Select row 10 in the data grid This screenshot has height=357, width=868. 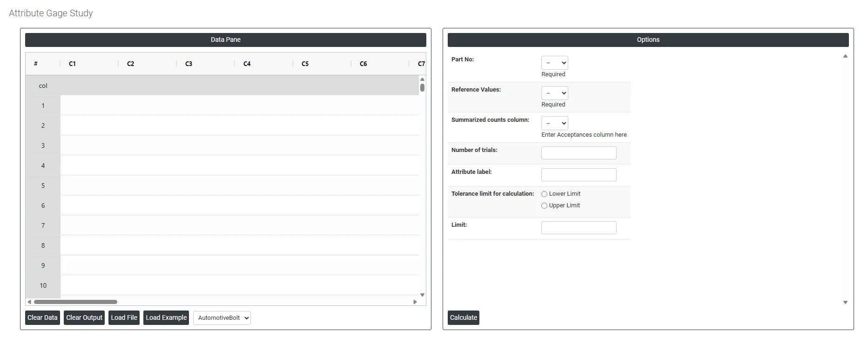point(43,285)
